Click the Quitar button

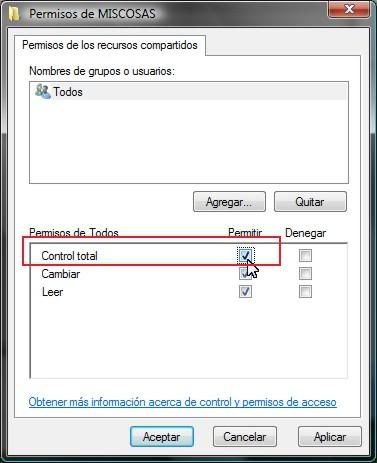pyautogui.click(x=310, y=202)
